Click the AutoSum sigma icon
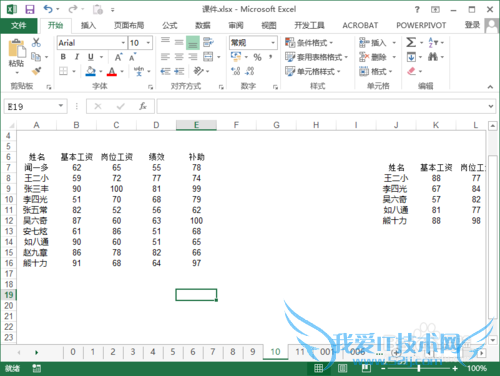The height and width of the screenshot is (376, 500). point(411,42)
